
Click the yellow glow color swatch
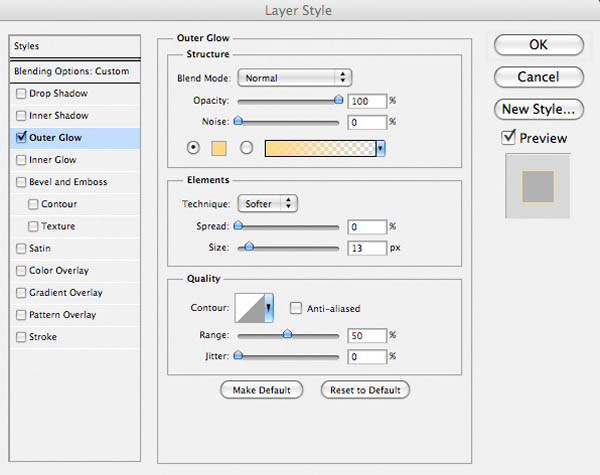tap(219, 149)
